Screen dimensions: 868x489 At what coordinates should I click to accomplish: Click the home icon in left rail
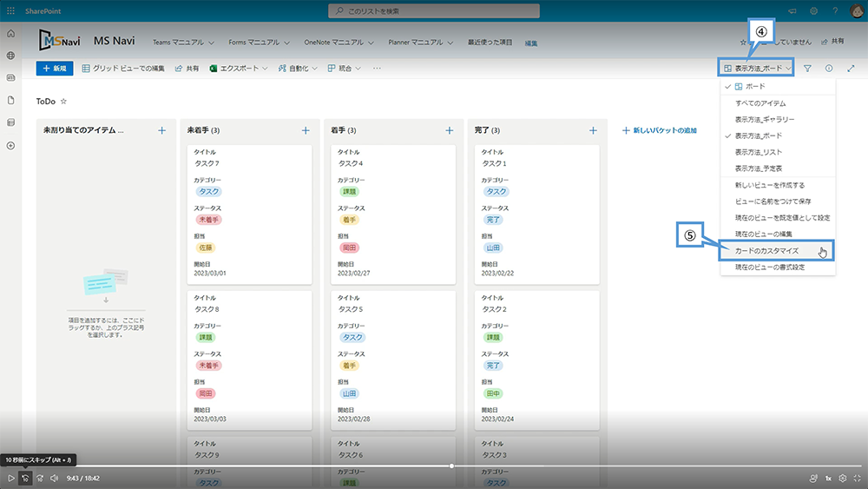[10, 33]
